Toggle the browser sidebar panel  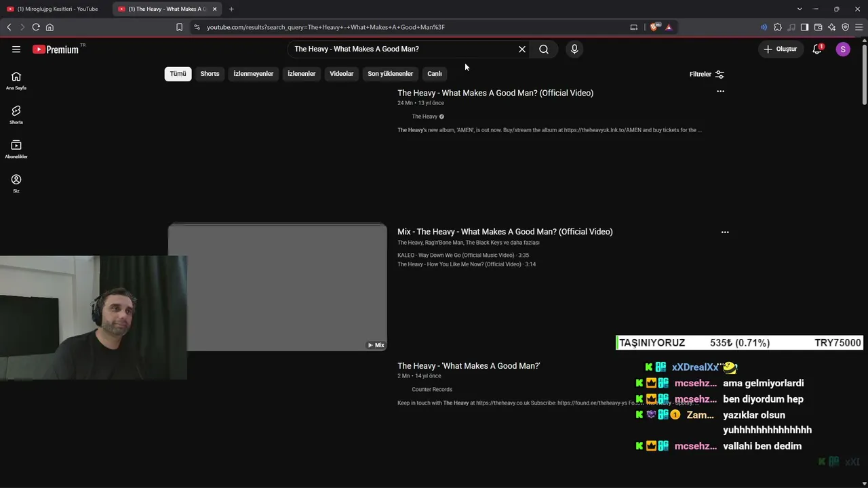(x=804, y=27)
